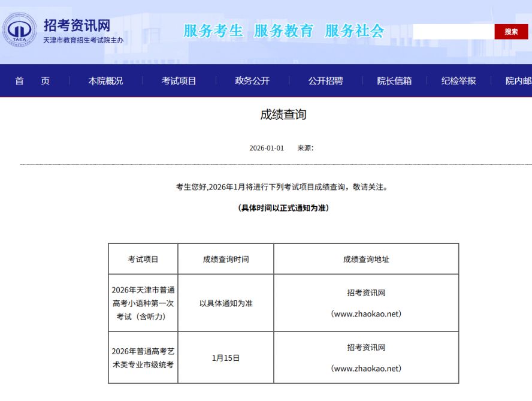Click the 2026-01-01 publish date

(267, 148)
